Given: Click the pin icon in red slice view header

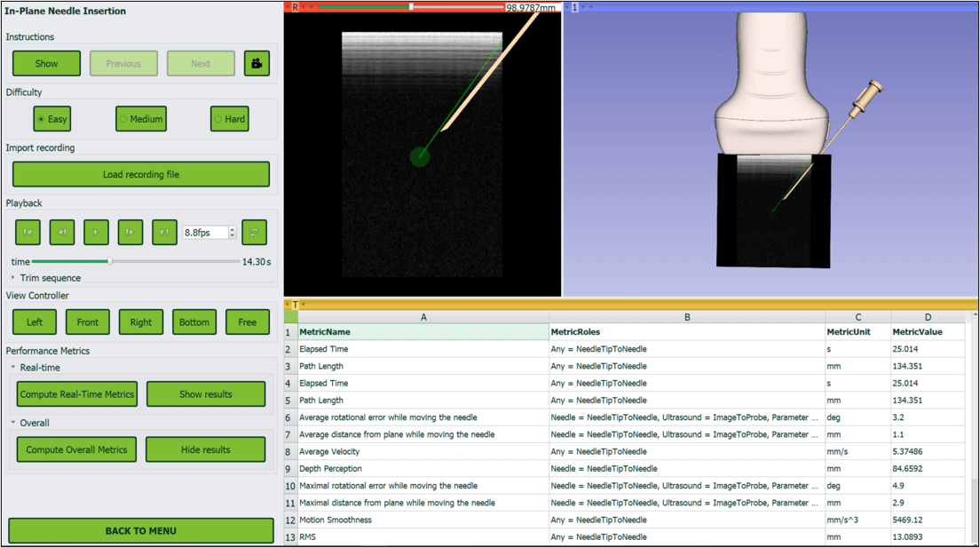Looking at the screenshot, I should pyautogui.click(x=287, y=7).
